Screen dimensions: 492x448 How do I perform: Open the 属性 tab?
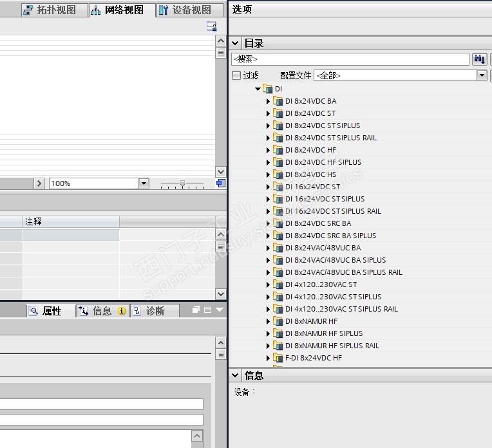coord(51,311)
